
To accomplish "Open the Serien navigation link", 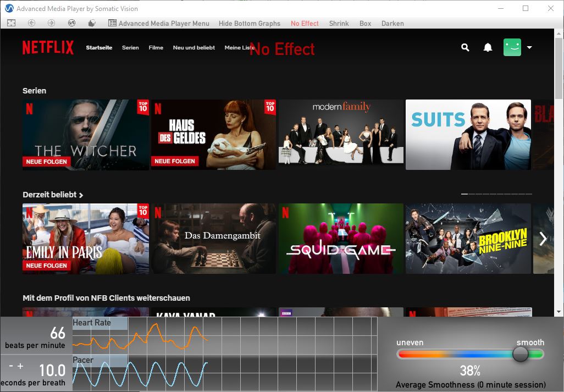I will tap(130, 47).
